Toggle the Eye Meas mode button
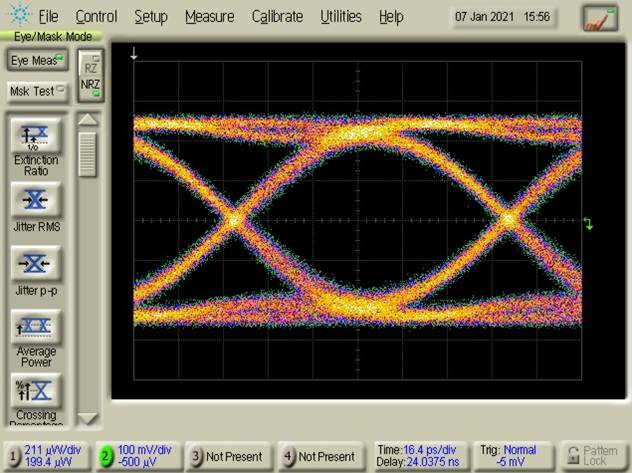This screenshot has height=473, width=632. (35, 61)
